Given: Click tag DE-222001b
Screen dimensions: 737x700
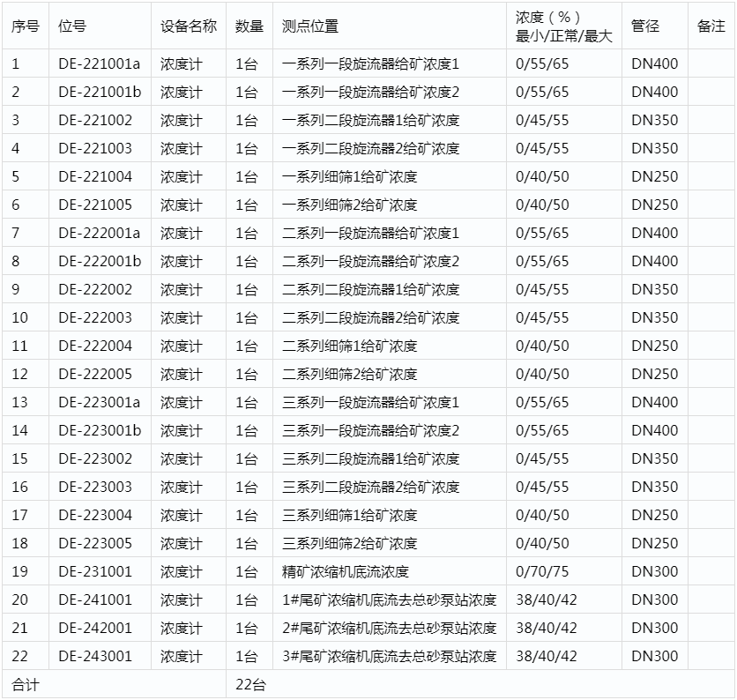Looking at the screenshot, I should tap(100, 261).
